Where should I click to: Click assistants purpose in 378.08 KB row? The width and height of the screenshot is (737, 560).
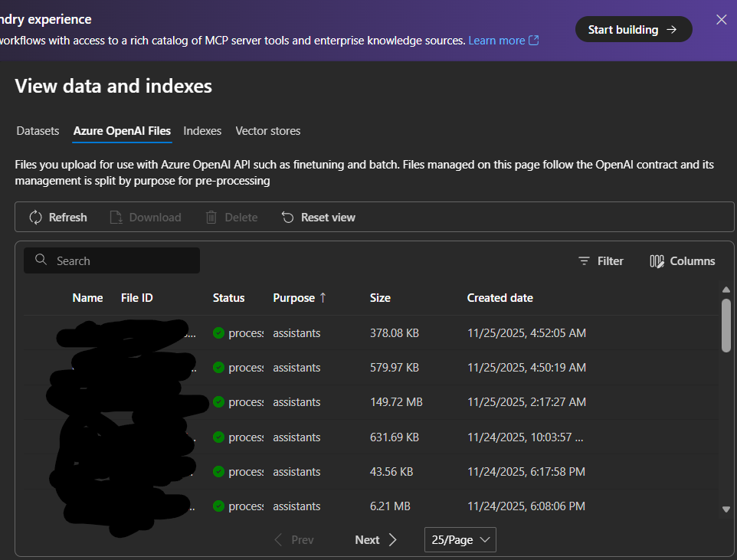tap(296, 333)
